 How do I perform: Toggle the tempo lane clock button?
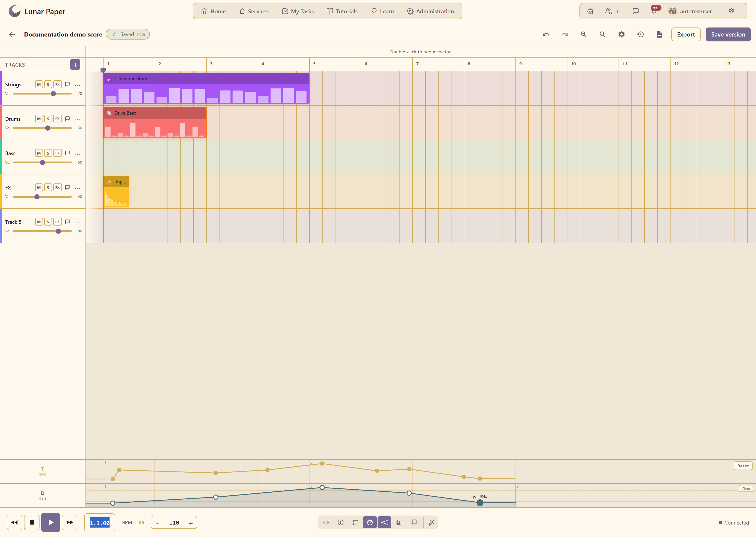[x=370, y=522]
